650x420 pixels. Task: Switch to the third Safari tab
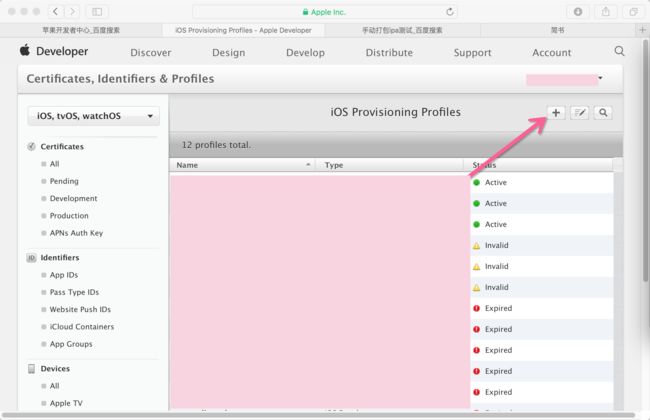tap(402, 30)
